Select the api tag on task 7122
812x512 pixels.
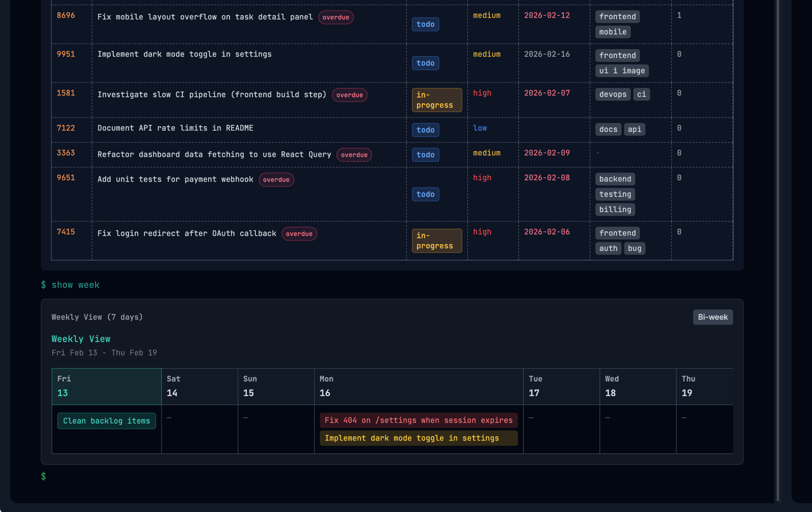(x=635, y=129)
